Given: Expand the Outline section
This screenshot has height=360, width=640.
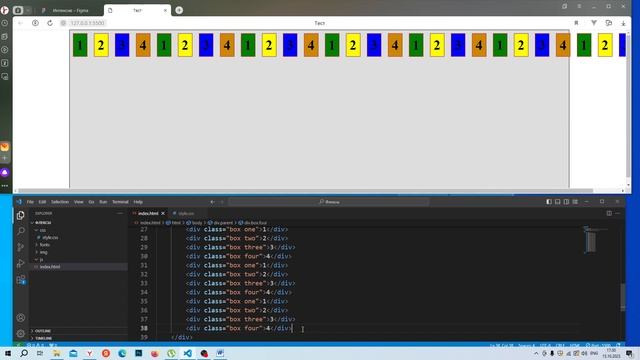Looking at the screenshot, I should (x=42, y=331).
